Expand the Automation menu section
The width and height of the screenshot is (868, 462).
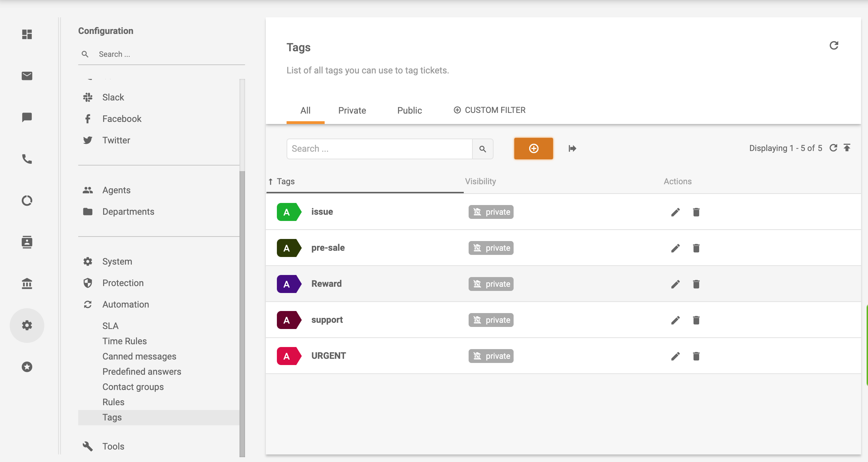(x=125, y=304)
